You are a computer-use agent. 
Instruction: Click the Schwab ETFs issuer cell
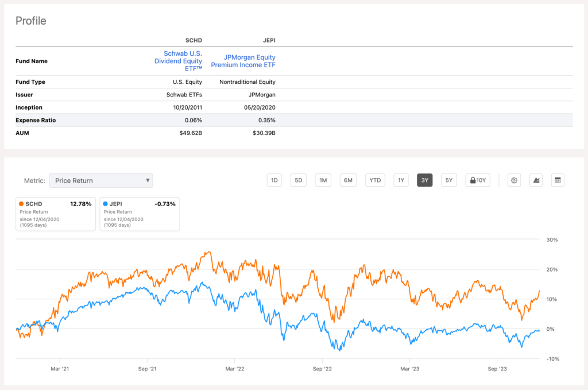click(x=184, y=95)
